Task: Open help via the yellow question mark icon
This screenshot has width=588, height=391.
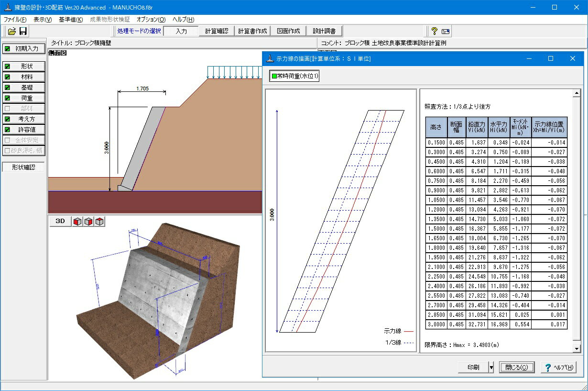Action: (434, 31)
